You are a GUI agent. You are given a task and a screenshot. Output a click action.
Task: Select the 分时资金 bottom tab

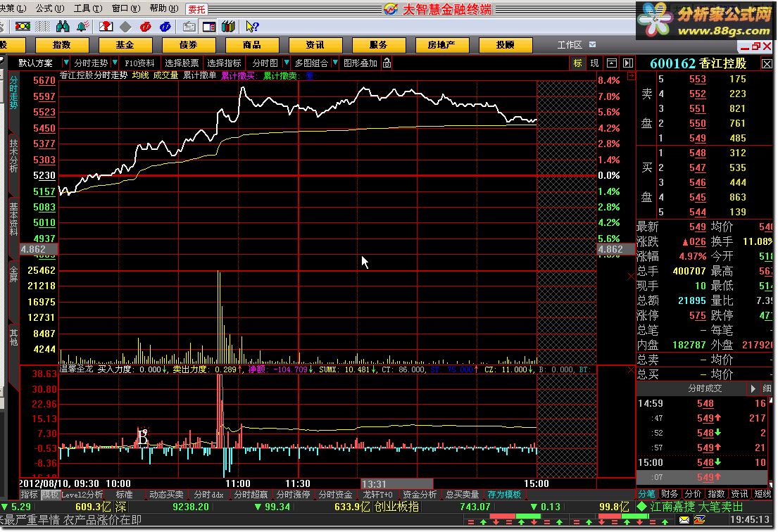(x=335, y=494)
